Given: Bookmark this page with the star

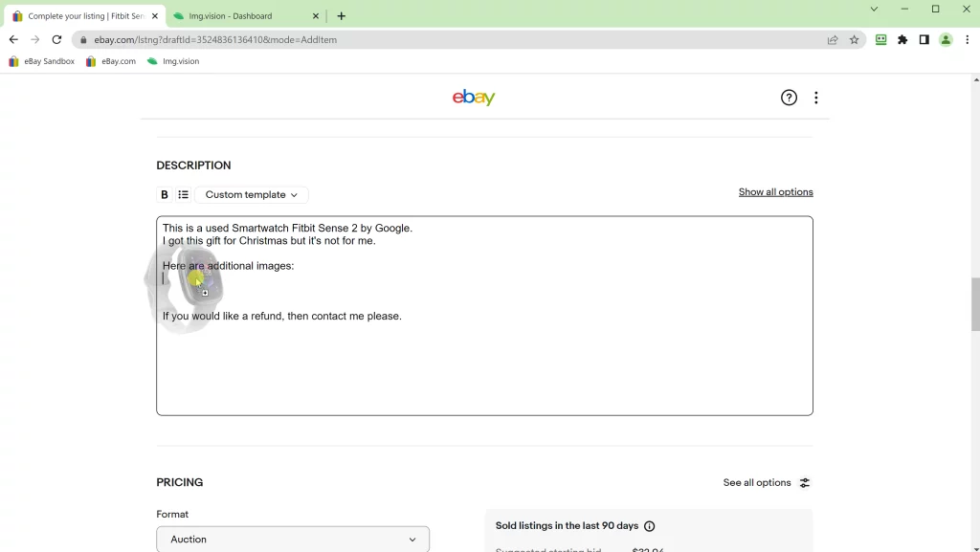Looking at the screenshot, I should tap(855, 40).
